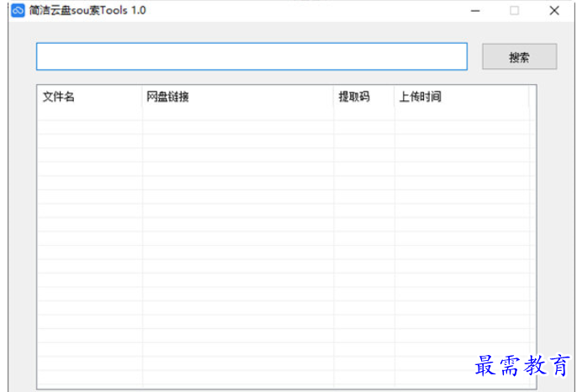This screenshot has height=392, width=577.
Task: Click the blue cloud app icon in the title bar
Action: (18, 10)
